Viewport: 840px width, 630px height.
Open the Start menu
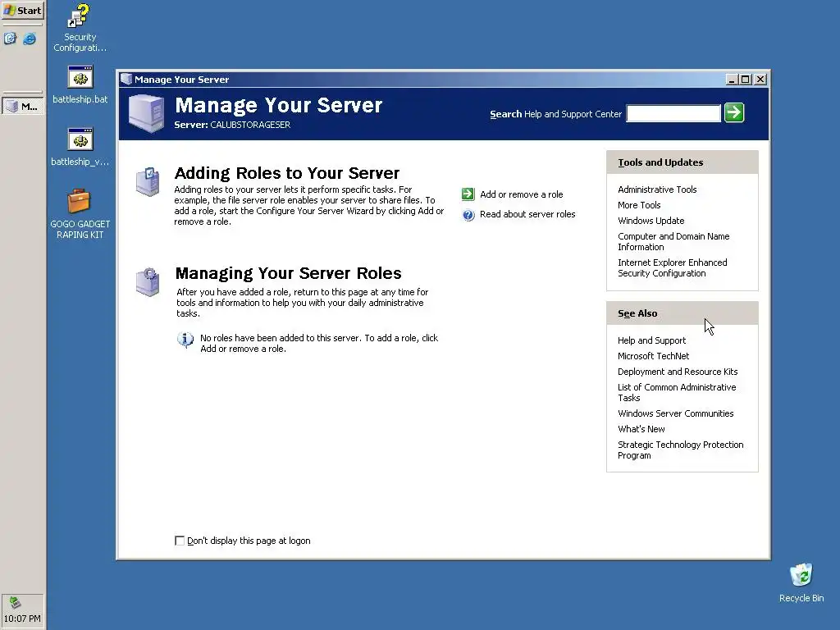pyautogui.click(x=22, y=10)
